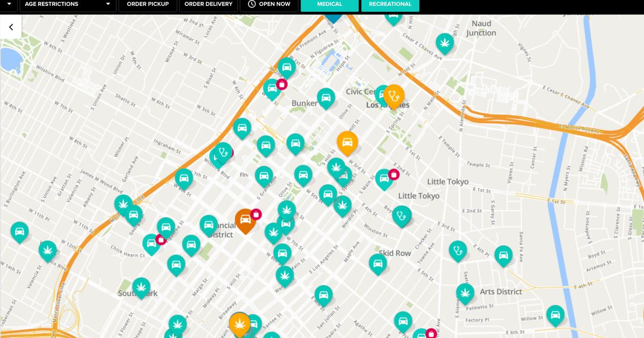Click the car delivery pin near Bunker Hill
Image resolution: width=644 pixels, height=338 pixels.
pos(326,98)
